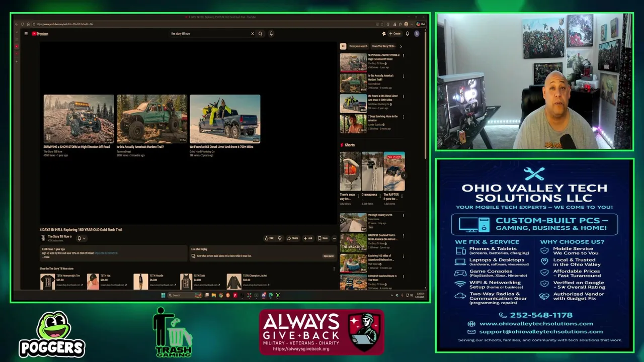
Task: Dislike the video with thumbs down
Action: 280,238
